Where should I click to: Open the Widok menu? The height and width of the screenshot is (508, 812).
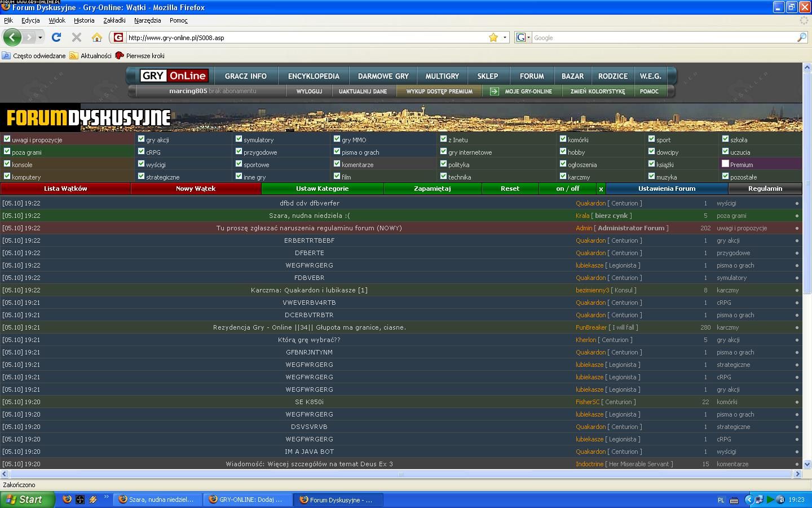click(57, 20)
